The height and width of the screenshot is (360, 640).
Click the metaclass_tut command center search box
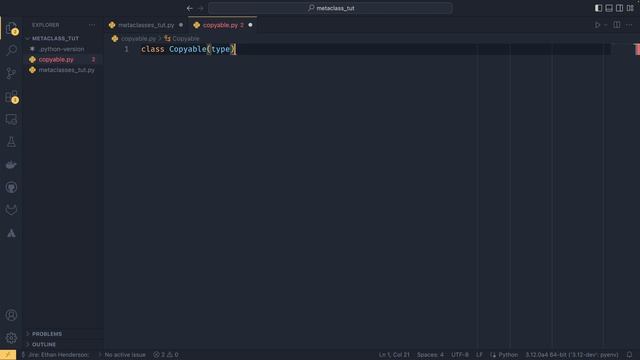tap(330, 8)
